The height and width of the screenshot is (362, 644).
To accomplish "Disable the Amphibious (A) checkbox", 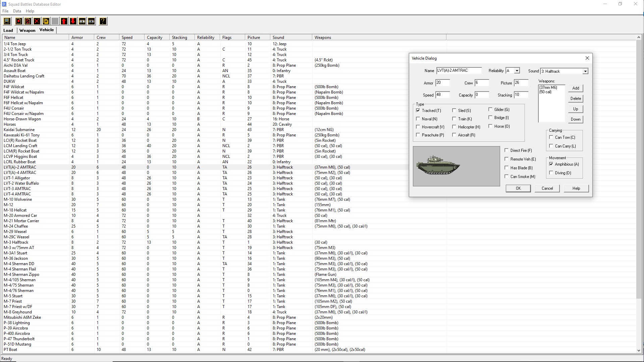I will (551, 164).
